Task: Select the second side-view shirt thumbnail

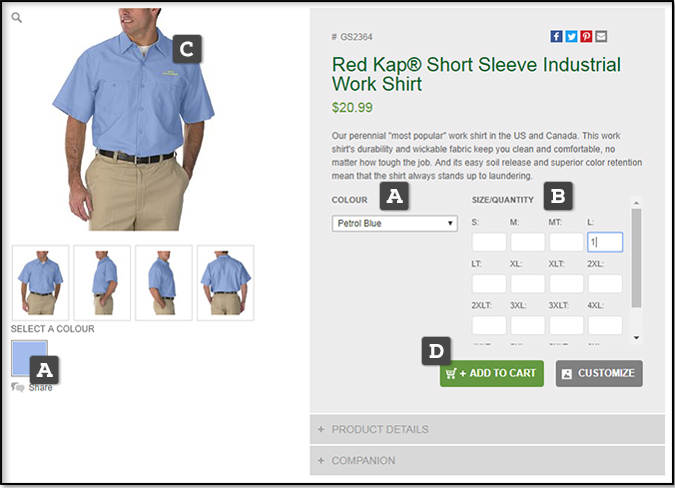Action: [102, 283]
